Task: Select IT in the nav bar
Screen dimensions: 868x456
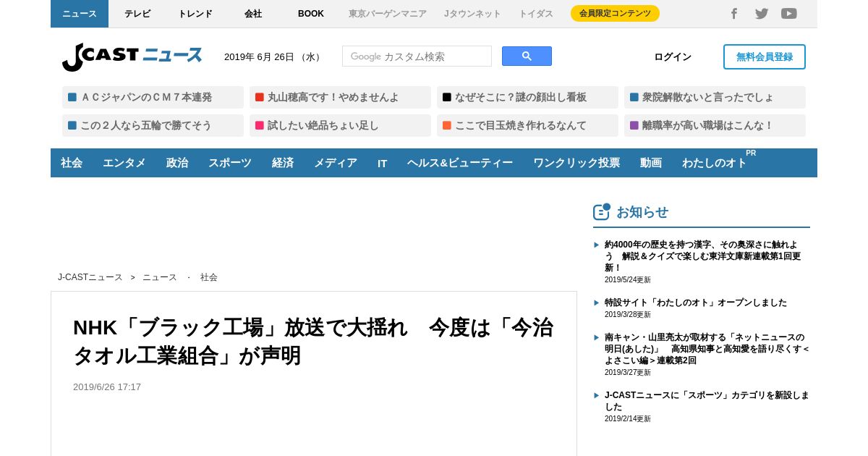Action: 382,163
